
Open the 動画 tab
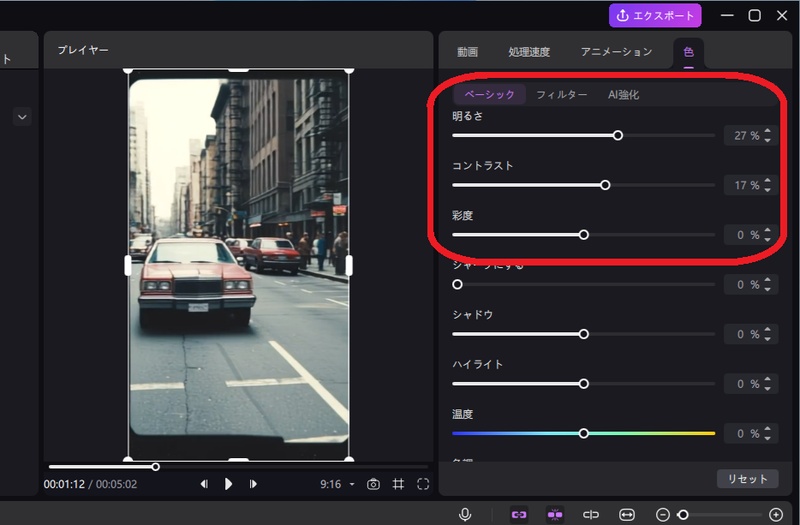point(467,52)
